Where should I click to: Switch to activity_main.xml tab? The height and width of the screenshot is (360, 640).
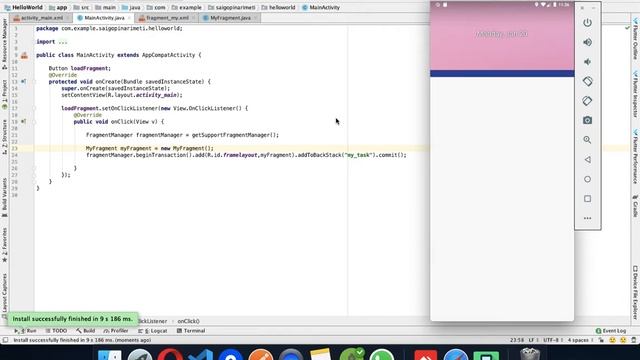point(42,18)
